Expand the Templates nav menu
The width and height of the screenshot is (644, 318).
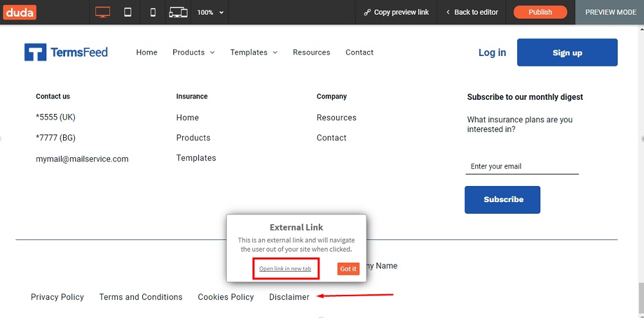(x=254, y=52)
